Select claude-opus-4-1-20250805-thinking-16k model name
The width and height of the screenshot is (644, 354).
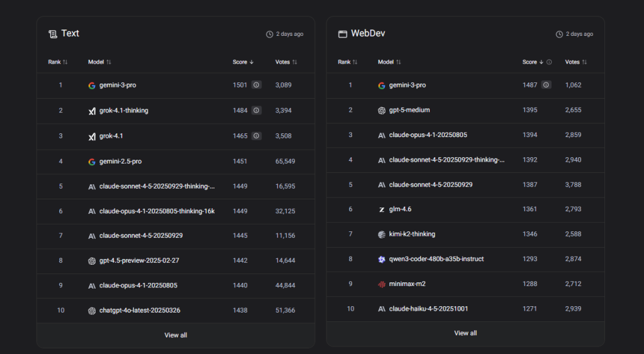157,211
